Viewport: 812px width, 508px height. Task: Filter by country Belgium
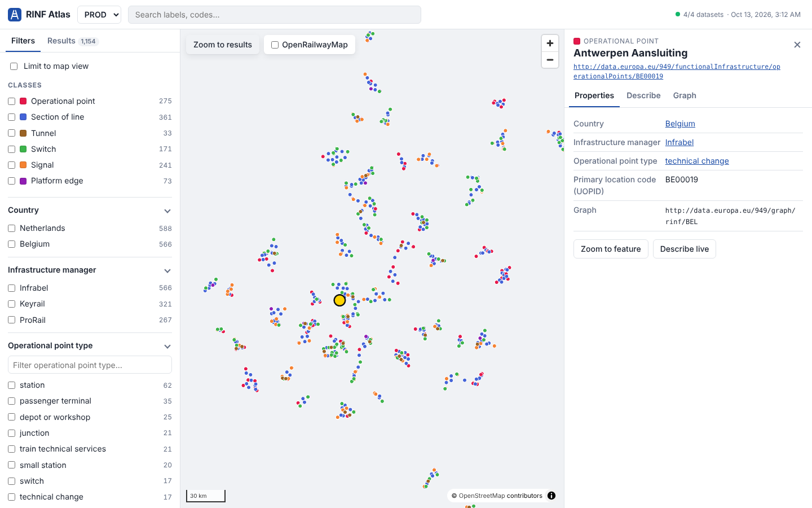11,244
